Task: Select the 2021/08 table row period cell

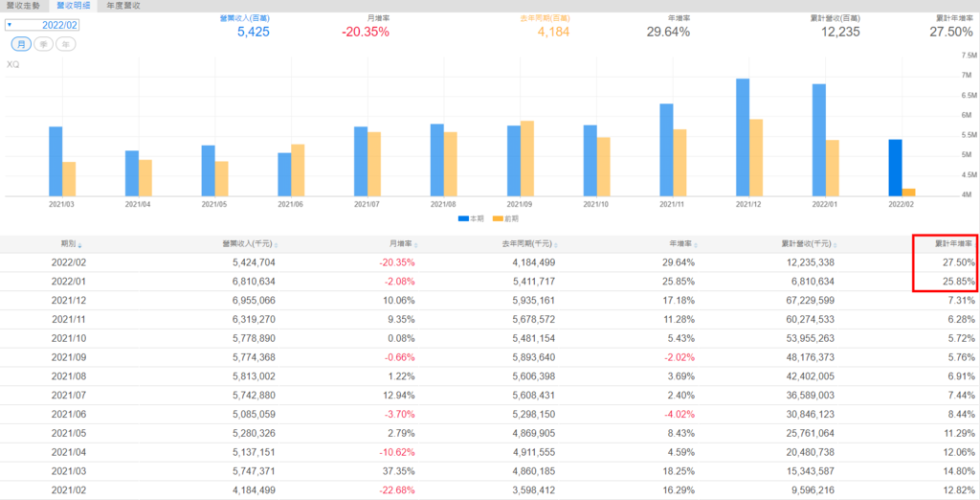Action: click(x=68, y=376)
